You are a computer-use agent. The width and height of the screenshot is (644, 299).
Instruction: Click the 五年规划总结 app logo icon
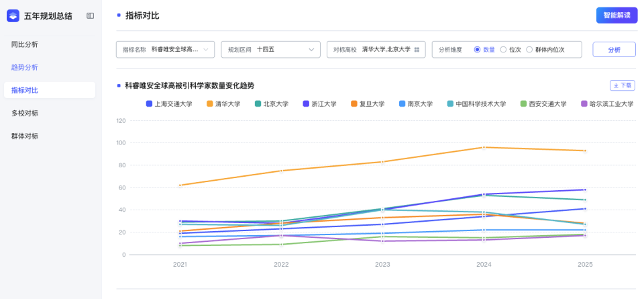click(x=13, y=15)
